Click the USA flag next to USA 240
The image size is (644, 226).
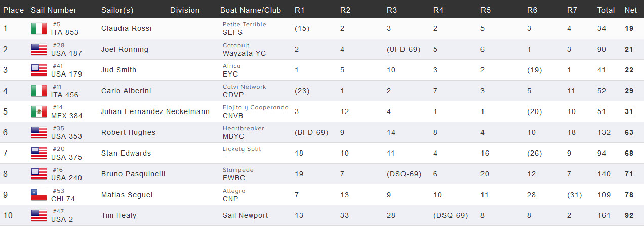[39, 174]
